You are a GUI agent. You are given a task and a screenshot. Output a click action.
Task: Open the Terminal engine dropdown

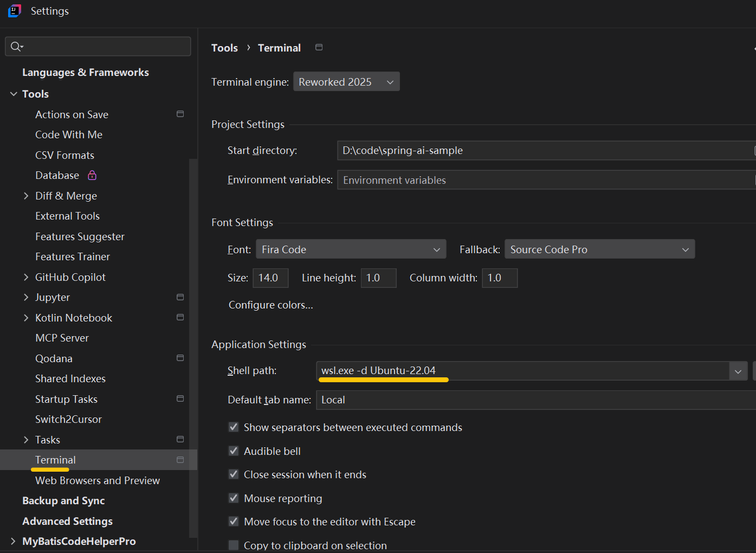coord(346,82)
